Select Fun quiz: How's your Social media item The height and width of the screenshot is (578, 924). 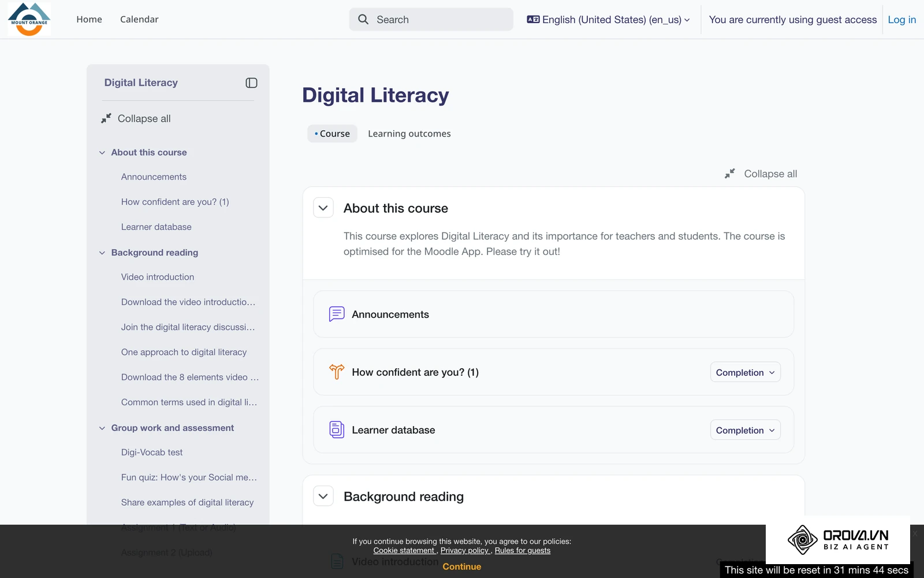click(189, 477)
